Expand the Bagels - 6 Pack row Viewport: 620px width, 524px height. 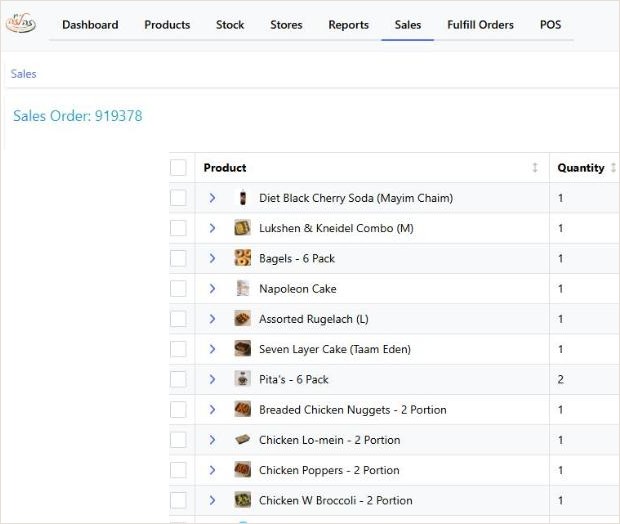pos(212,258)
